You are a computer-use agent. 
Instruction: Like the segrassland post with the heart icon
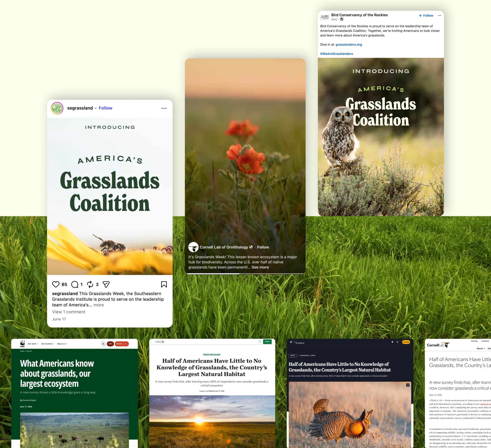point(56,284)
